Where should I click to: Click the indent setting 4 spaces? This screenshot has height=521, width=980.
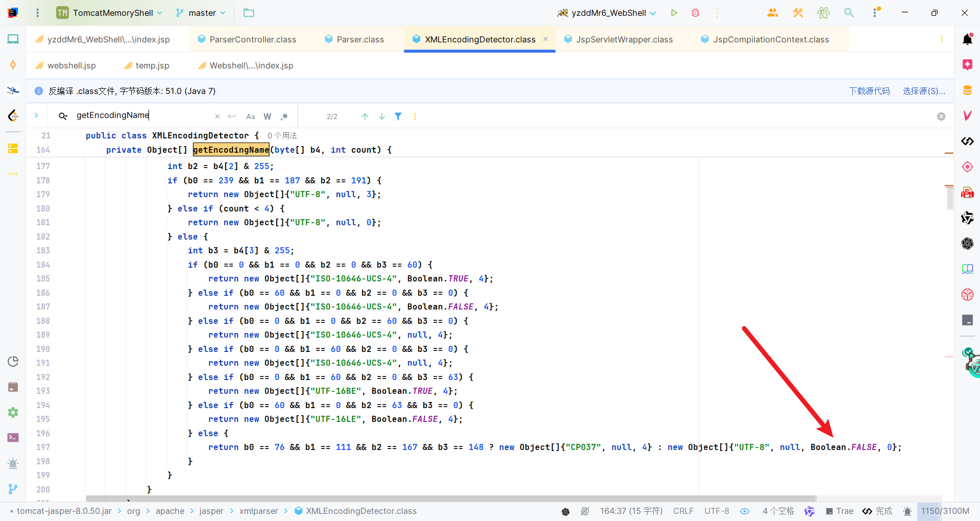[x=778, y=511]
